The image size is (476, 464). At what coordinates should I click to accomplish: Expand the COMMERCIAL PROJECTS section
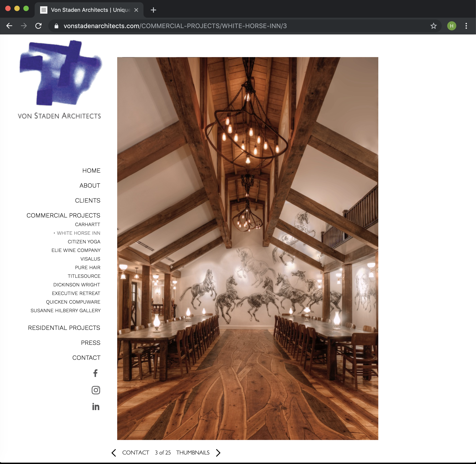click(x=63, y=215)
